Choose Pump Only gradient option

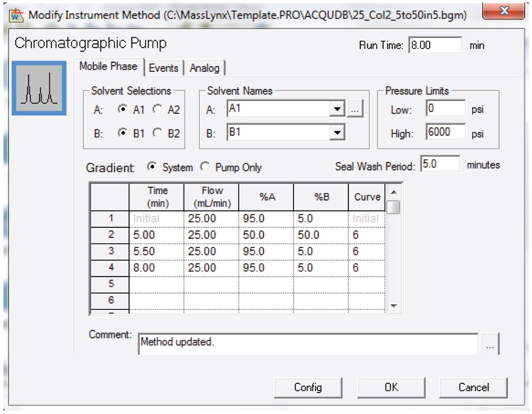205,167
